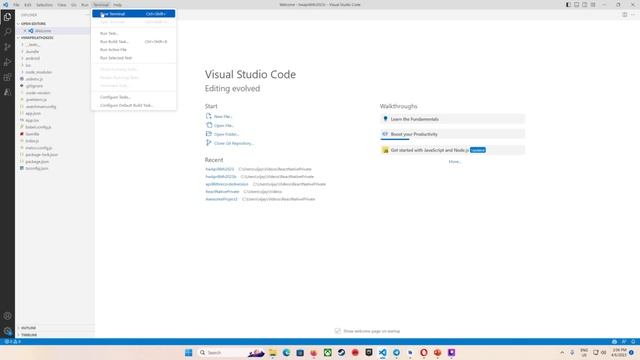Open Steam from the taskbar
Image resolution: width=640 pixels, height=360 pixels.
tap(341, 353)
